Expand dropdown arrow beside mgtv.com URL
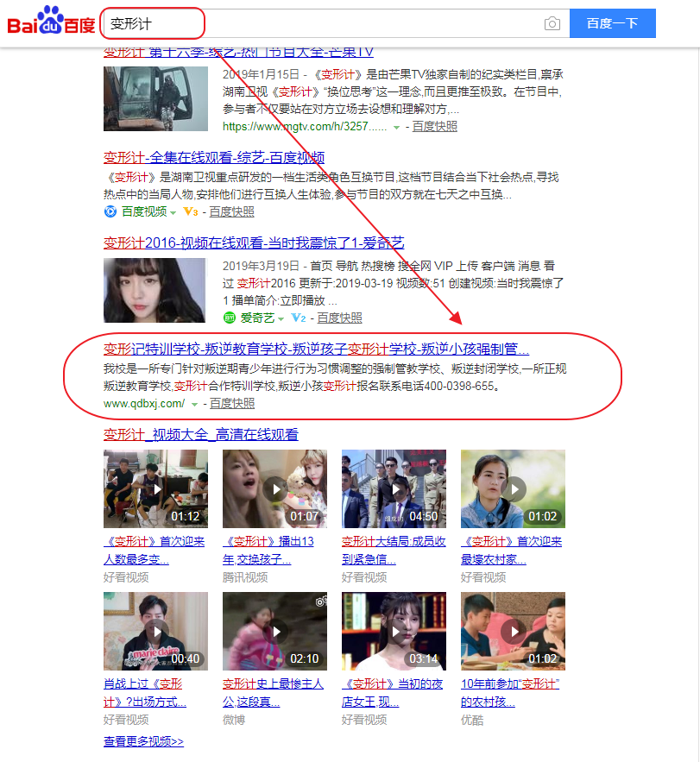Screen dimensions: 700x762 click(x=397, y=128)
